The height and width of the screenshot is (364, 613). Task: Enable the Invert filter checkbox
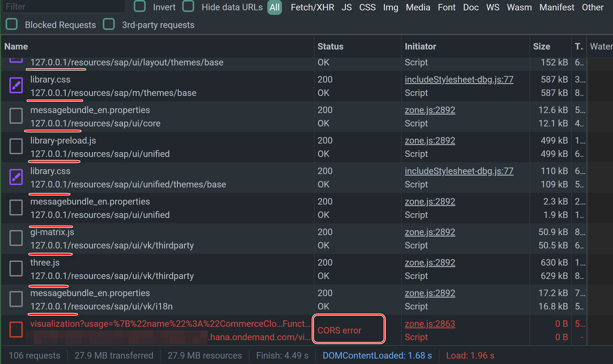[140, 6]
